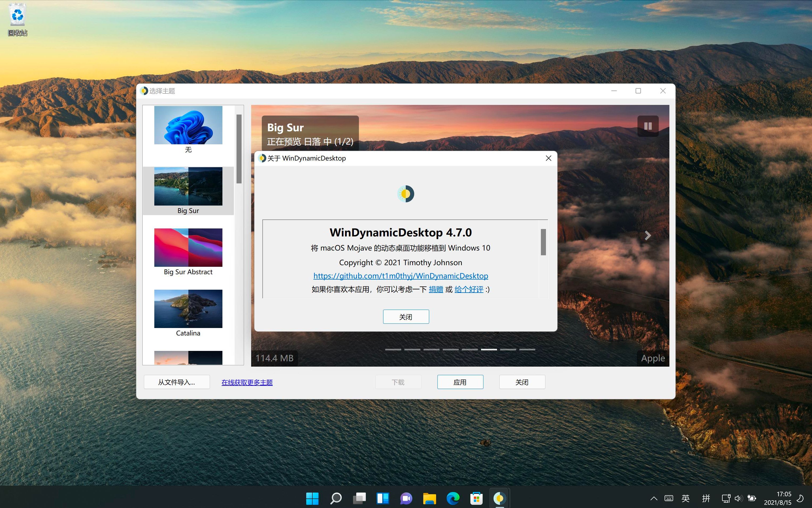The width and height of the screenshot is (812, 508).
Task: Open the WinDynamicDesktop GitHub link
Action: pos(400,276)
